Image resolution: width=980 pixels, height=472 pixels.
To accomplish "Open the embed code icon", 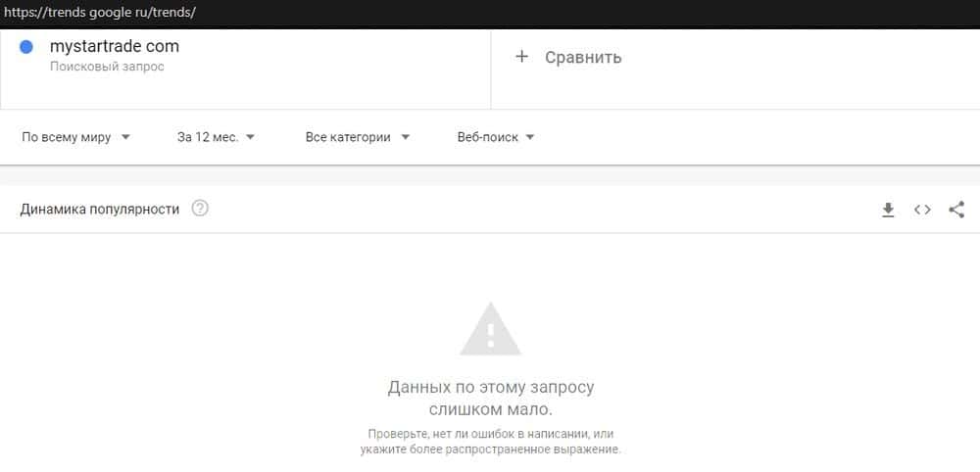I will [x=922, y=210].
